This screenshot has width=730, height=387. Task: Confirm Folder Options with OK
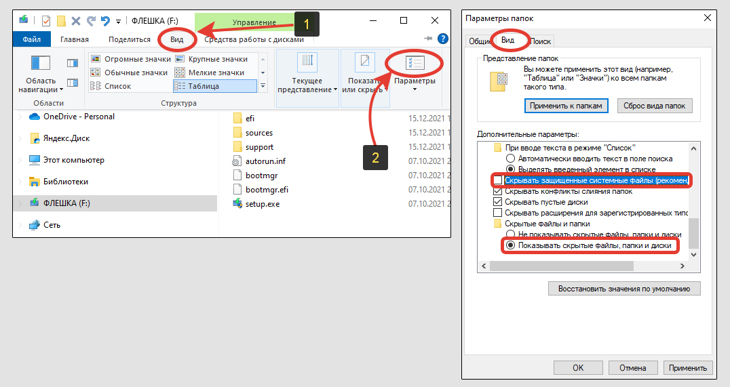(x=578, y=367)
